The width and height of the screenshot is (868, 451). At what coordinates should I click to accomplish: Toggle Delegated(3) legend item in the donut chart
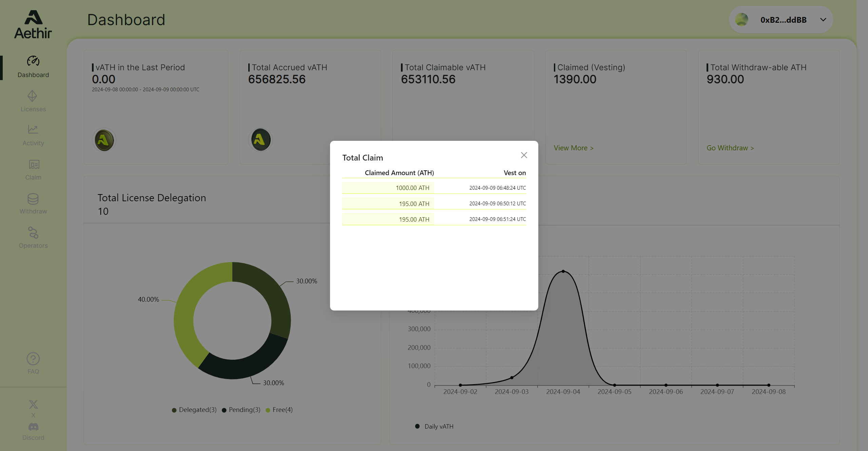194,410
